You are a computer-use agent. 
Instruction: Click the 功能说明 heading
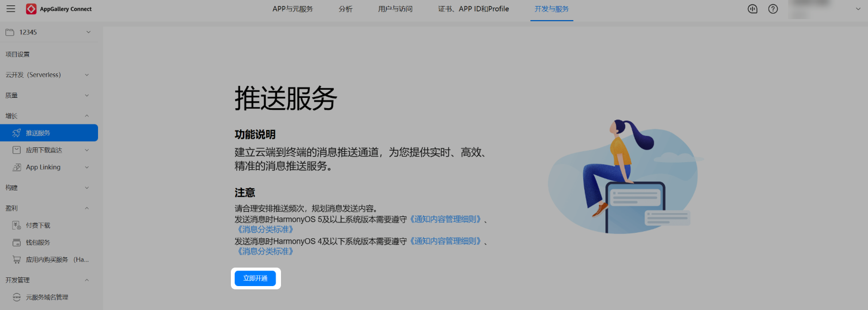[255, 134]
